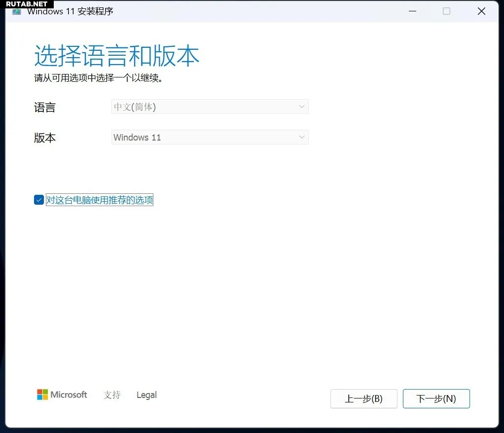Click the Microsoft four-color logo
This screenshot has height=433, width=504.
pyautogui.click(x=42, y=395)
